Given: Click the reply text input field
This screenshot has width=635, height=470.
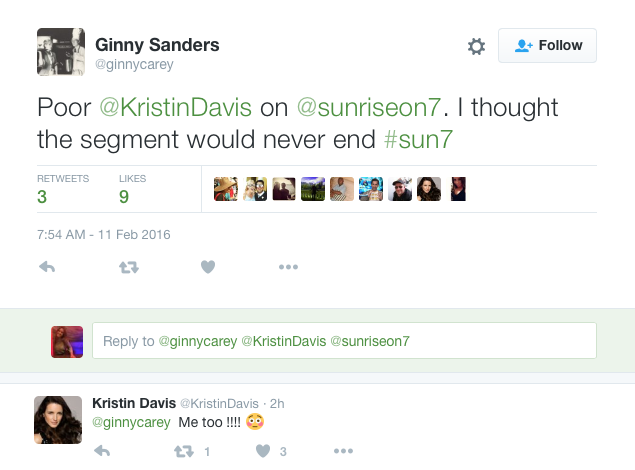Looking at the screenshot, I should [344, 341].
